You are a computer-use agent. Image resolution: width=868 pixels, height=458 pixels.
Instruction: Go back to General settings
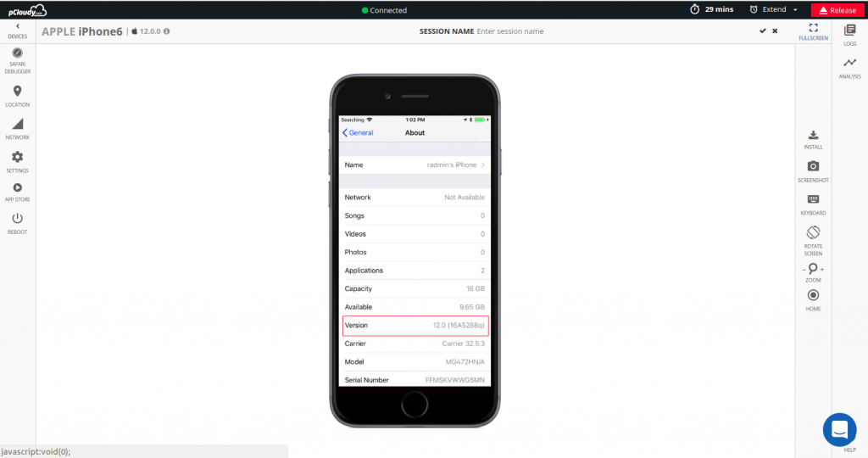coord(358,133)
